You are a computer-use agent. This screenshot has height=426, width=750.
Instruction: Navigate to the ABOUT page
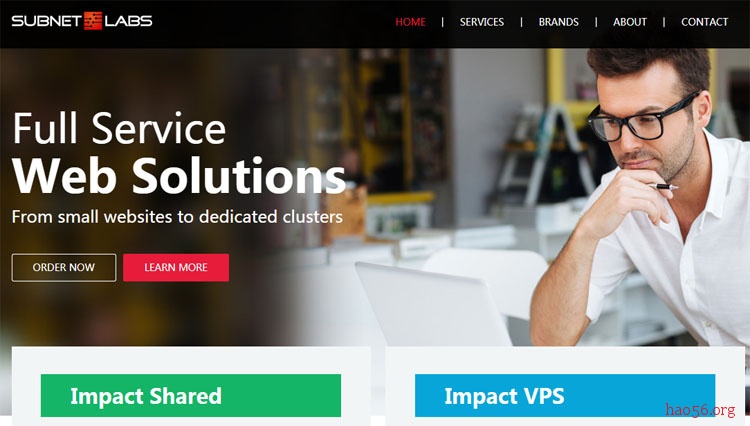(630, 22)
